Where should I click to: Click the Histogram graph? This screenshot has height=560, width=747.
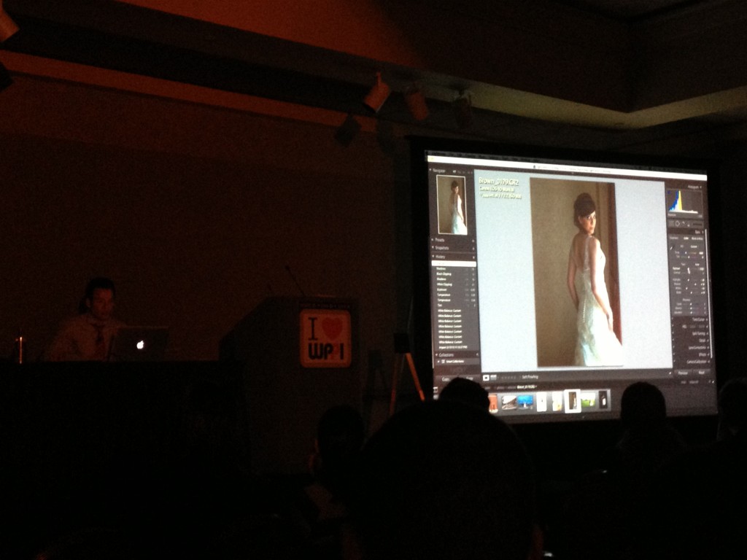coord(684,201)
